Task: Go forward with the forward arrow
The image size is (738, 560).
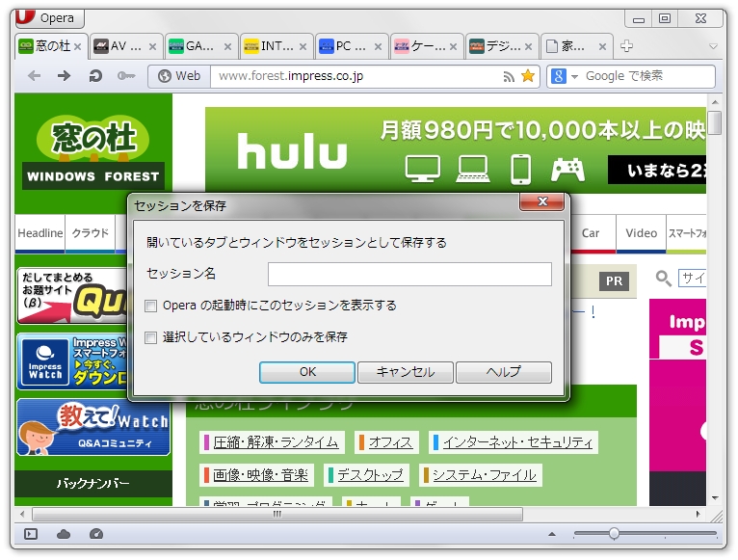Action: pyautogui.click(x=64, y=76)
